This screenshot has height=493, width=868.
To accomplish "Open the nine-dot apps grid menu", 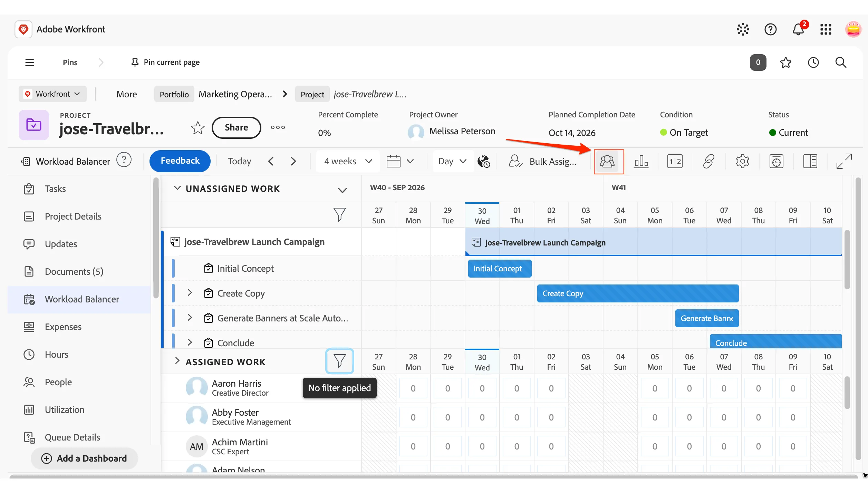I will click(x=826, y=29).
